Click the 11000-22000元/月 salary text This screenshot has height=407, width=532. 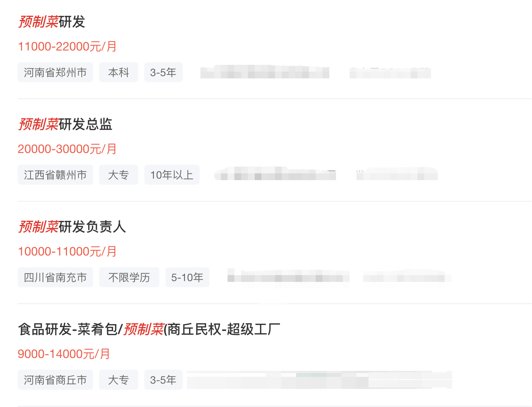67,46
